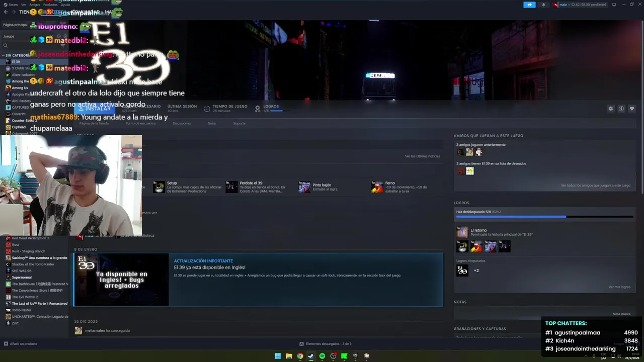This screenshot has height=362, width=644.
Task: Select Zort in library
Action: (x=15, y=323)
